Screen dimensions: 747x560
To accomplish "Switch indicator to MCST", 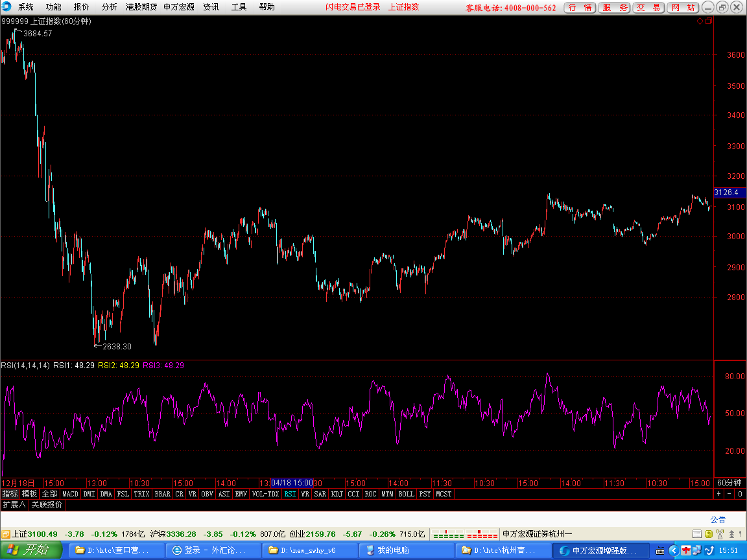I will click(444, 494).
